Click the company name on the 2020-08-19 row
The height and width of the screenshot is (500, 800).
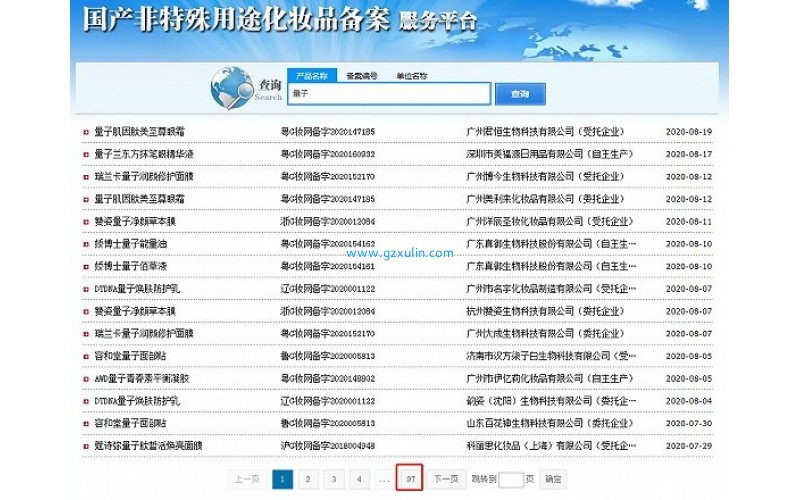(x=545, y=132)
